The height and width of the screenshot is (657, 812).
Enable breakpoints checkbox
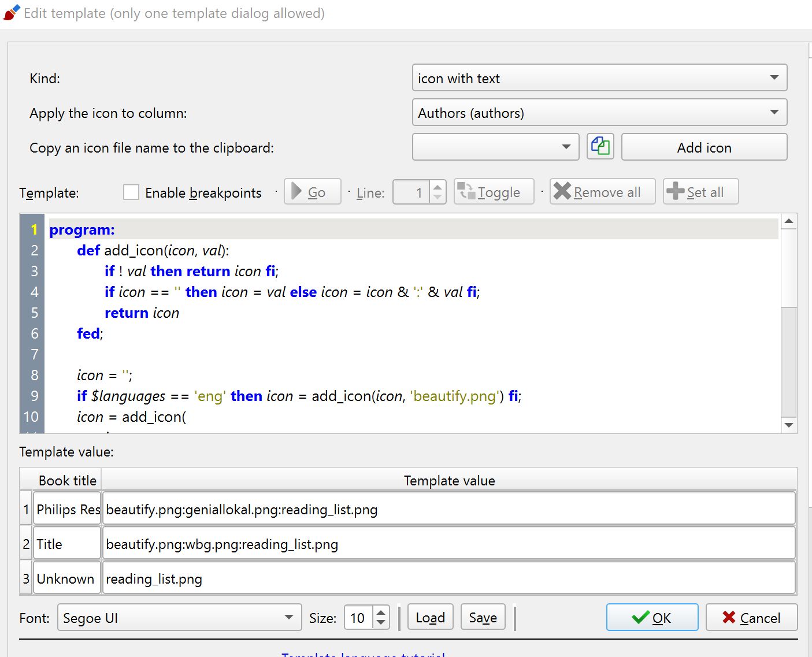131,192
